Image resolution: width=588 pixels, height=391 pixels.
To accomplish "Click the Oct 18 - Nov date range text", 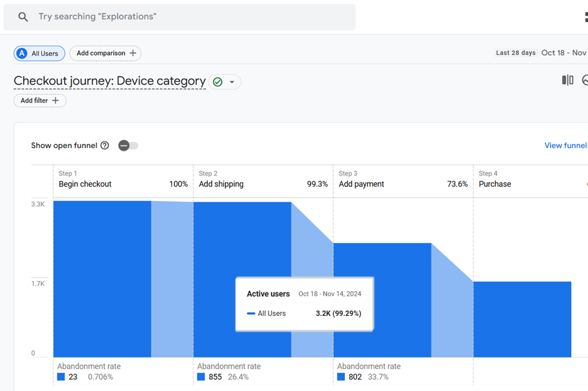I will point(564,53).
